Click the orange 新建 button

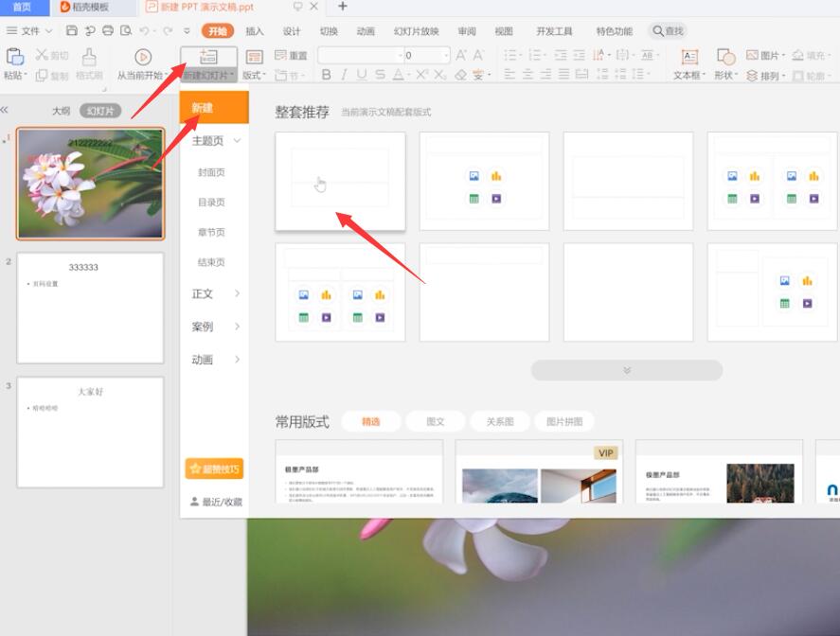coord(214,108)
